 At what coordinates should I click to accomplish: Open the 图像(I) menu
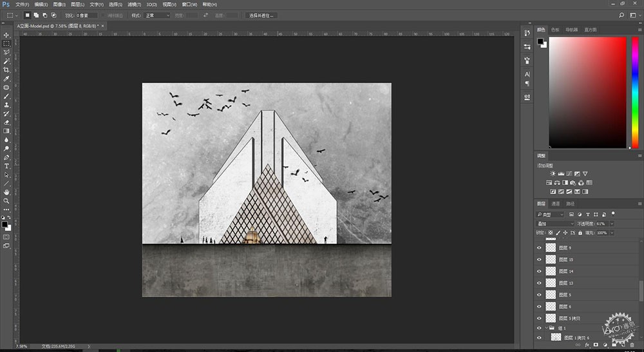[x=59, y=5]
